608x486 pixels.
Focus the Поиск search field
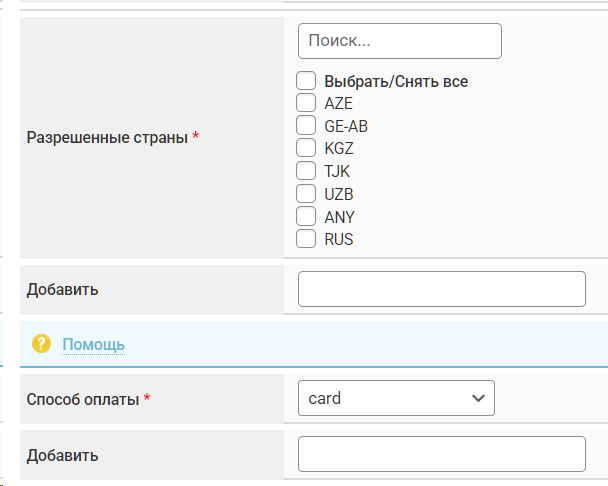pyautogui.click(x=399, y=41)
